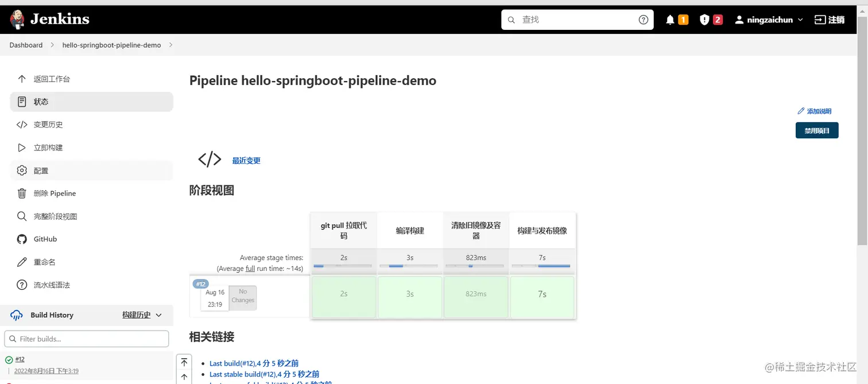
Task: Click the 添加说明 link
Action: (x=819, y=111)
